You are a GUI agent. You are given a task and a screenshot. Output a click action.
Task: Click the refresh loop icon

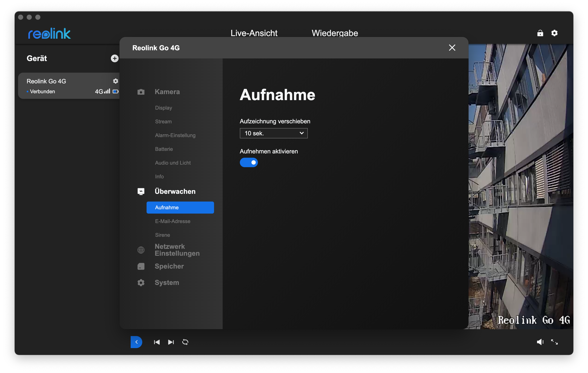[185, 342]
